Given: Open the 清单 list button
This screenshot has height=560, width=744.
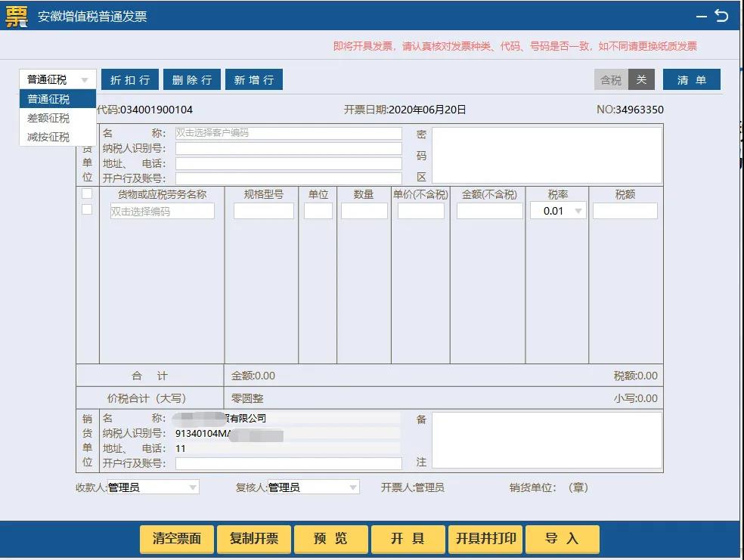Looking at the screenshot, I should click(691, 79).
